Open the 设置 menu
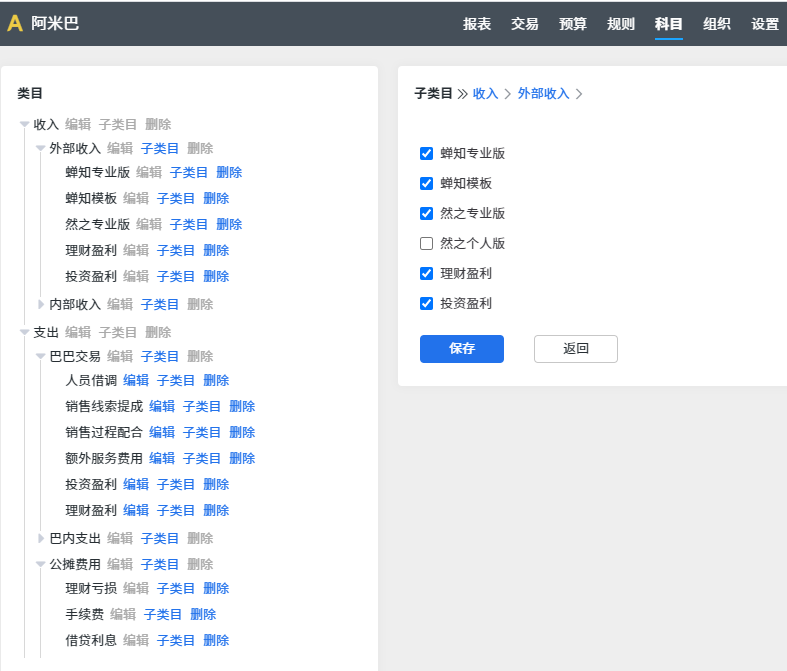 (x=764, y=24)
